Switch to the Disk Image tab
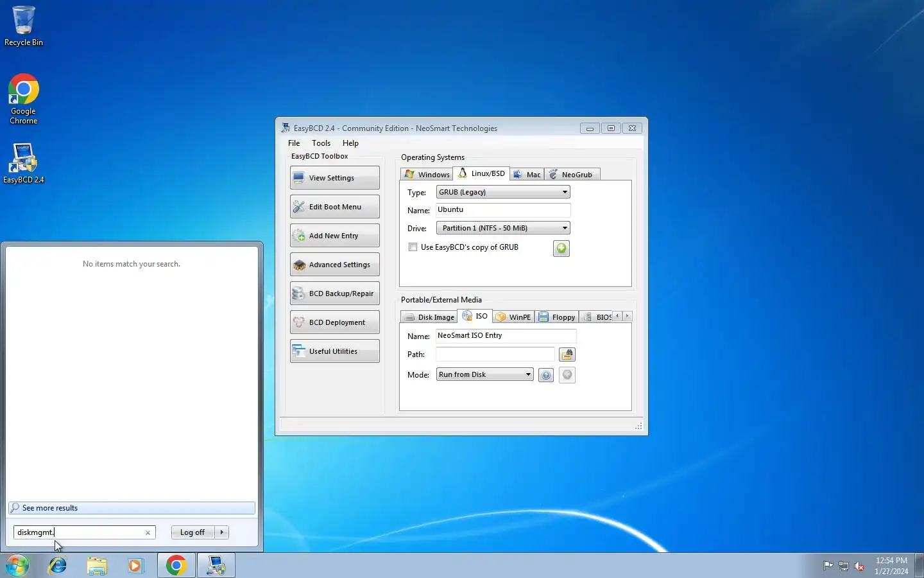The width and height of the screenshot is (924, 578). 429,317
